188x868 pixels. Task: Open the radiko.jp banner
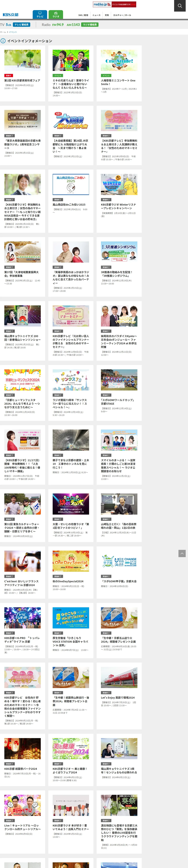(115, 4)
